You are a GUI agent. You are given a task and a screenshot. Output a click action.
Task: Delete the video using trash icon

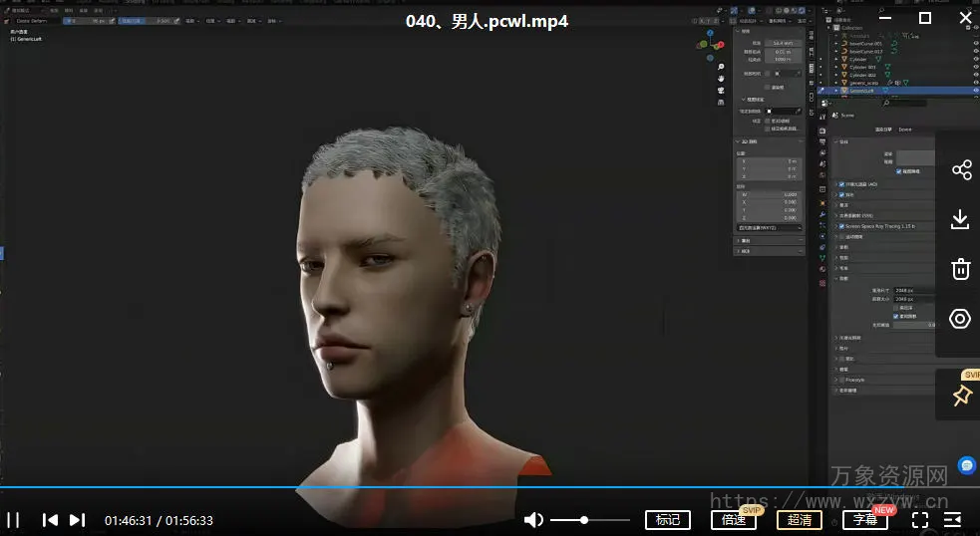pos(961,268)
